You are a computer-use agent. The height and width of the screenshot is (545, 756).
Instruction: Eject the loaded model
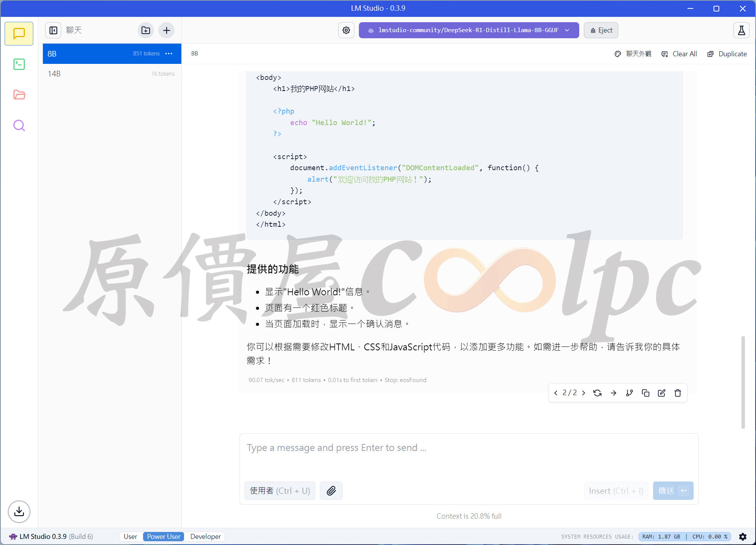(601, 30)
